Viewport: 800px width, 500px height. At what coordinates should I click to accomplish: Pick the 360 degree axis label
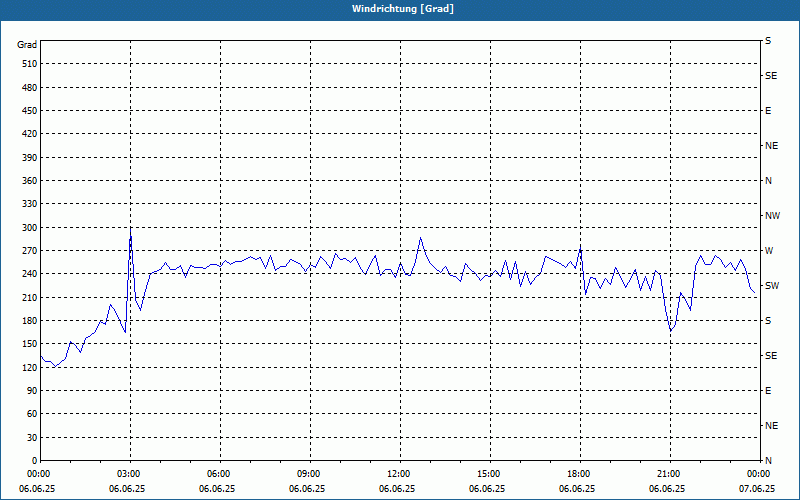click(29, 181)
